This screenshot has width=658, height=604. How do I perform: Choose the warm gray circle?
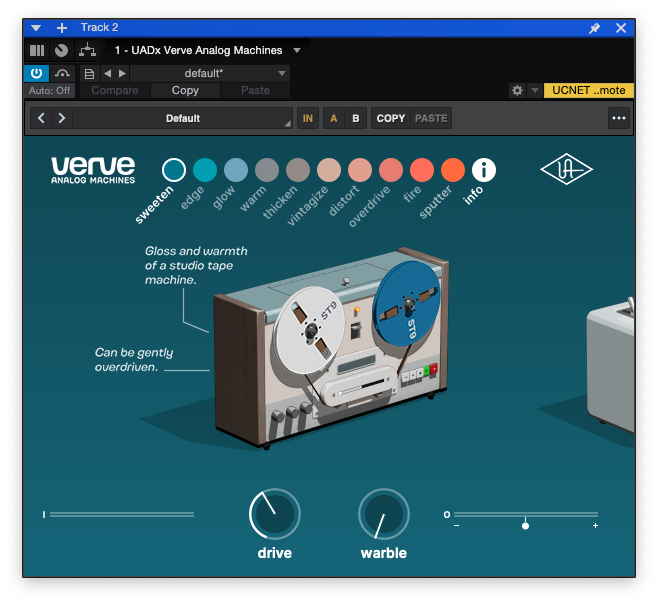tap(267, 170)
